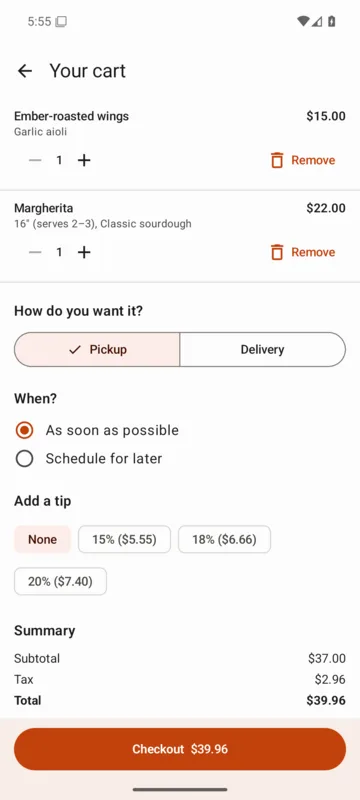Tap the Ember-roasted wings item title

coord(71,116)
